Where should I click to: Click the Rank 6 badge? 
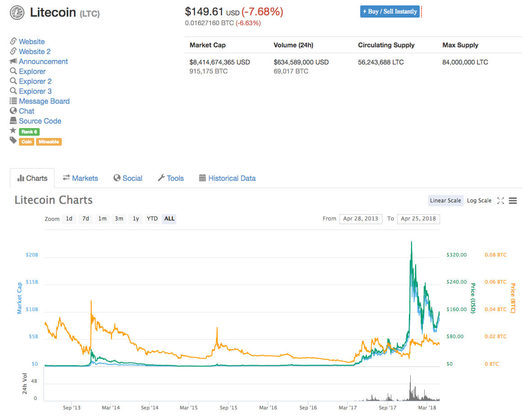coord(29,132)
